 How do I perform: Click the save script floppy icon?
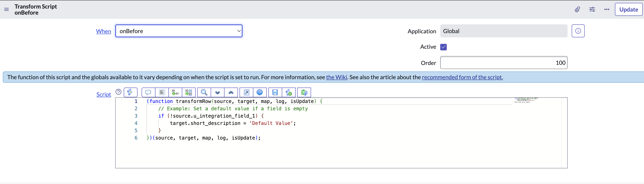[275, 92]
